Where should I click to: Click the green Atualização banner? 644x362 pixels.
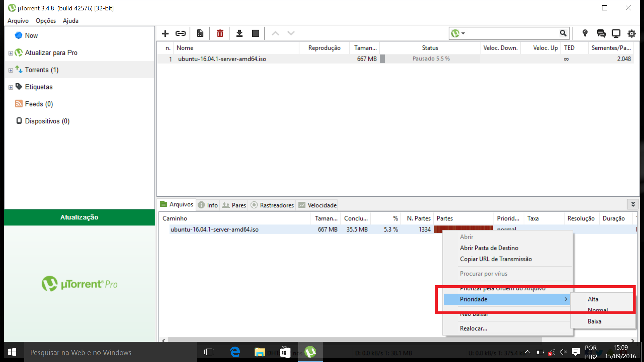[x=79, y=217]
